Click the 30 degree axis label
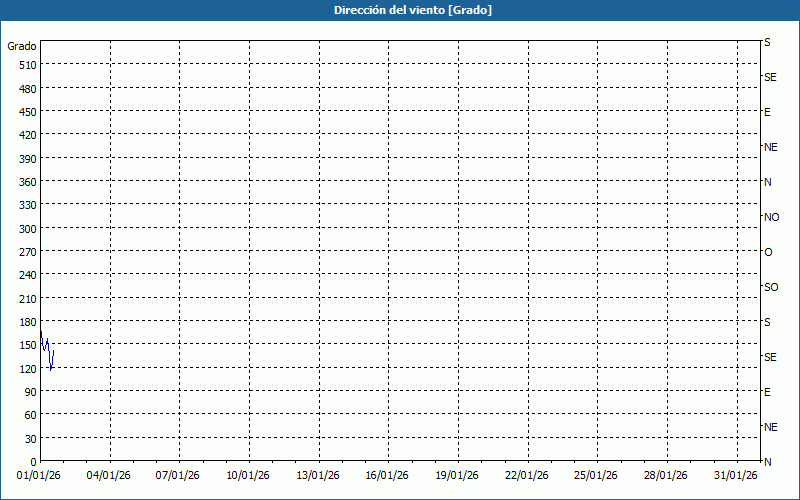This screenshot has width=800, height=500. click(31, 439)
